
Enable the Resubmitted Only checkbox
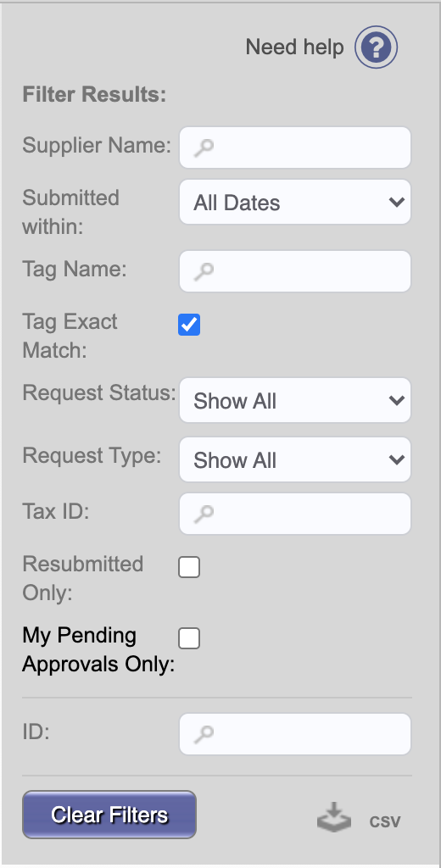189,567
